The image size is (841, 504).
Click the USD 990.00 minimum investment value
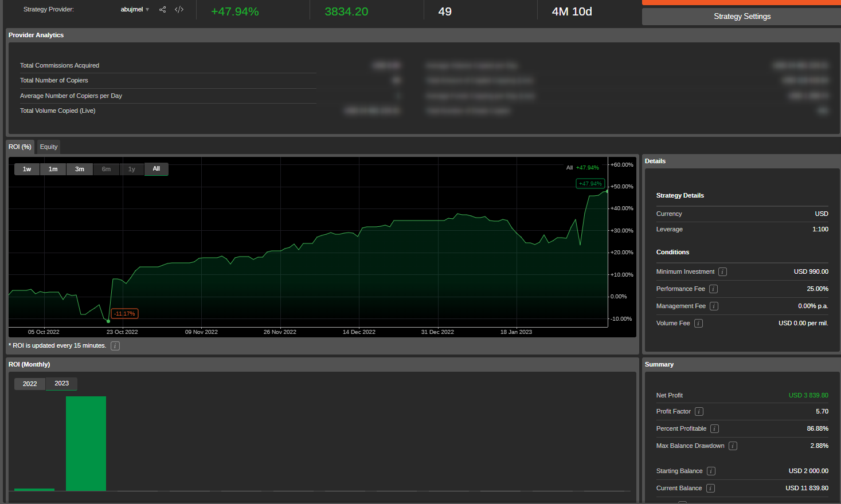(x=811, y=272)
